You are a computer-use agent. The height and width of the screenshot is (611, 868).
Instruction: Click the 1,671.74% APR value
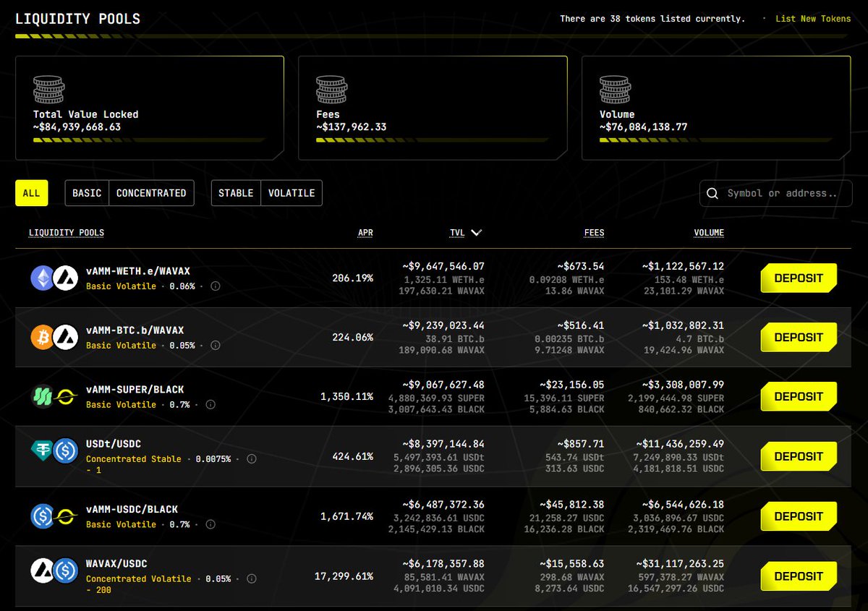(347, 516)
